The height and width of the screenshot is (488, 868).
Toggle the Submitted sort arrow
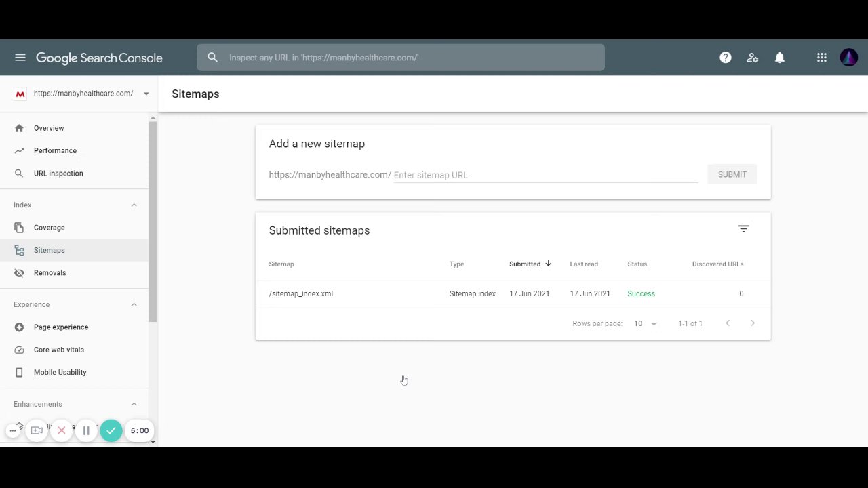548,264
